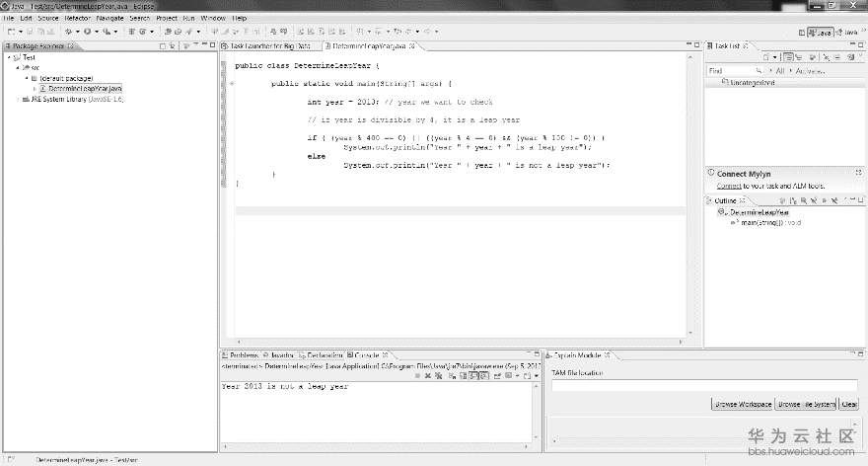Click the New Java Class toolbar icon
The width and height of the screenshot is (868, 466).
tap(142, 32)
